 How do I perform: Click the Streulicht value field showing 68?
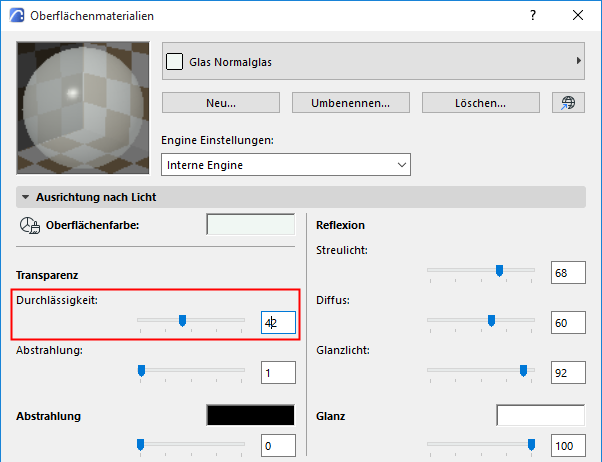(x=568, y=273)
